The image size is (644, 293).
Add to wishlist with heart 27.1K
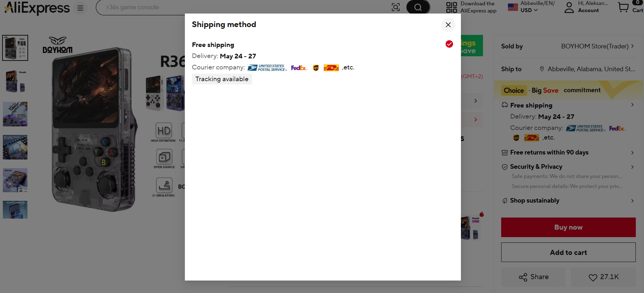(x=603, y=277)
